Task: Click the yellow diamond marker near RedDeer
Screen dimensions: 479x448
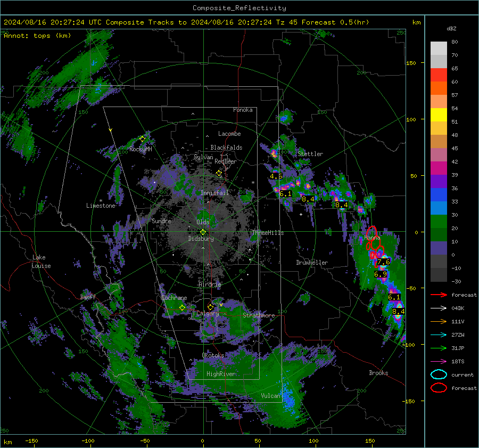Action: click(219, 173)
